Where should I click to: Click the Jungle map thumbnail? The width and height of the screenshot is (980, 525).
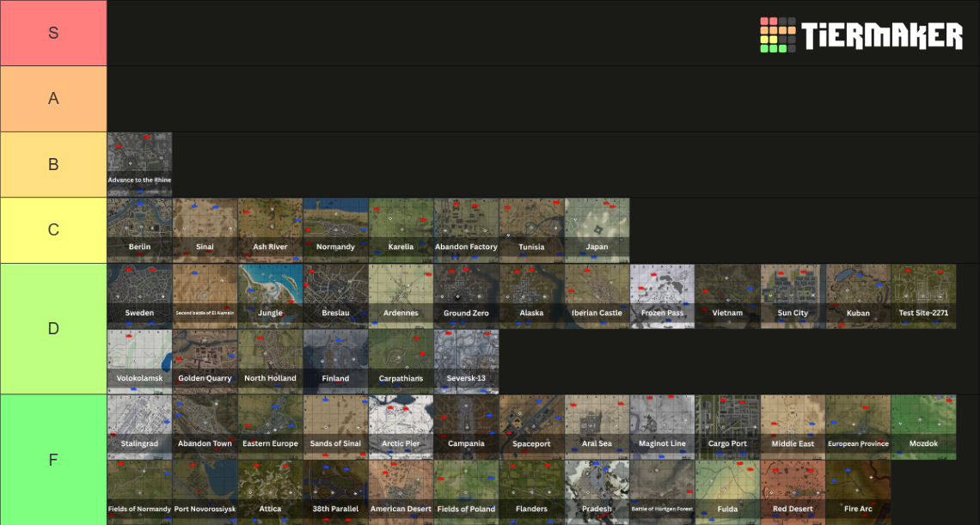tap(270, 296)
